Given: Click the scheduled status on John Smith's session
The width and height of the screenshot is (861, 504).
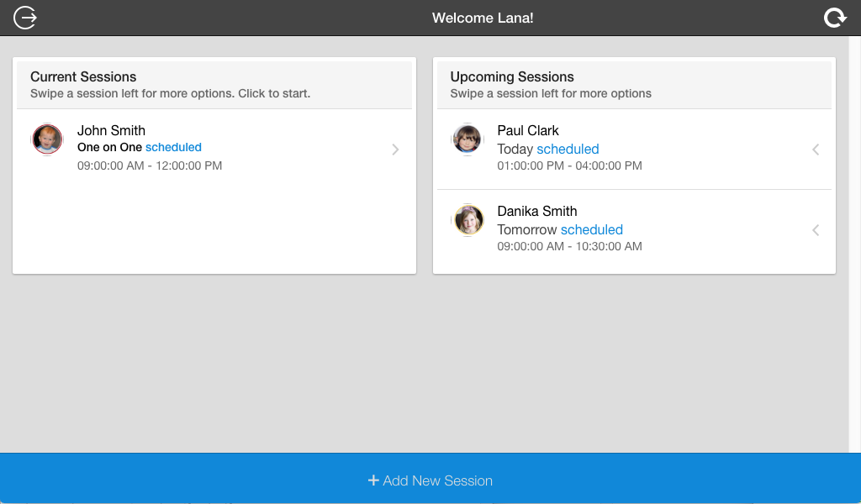Looking at the screenshot, I should tap(173, 147).
